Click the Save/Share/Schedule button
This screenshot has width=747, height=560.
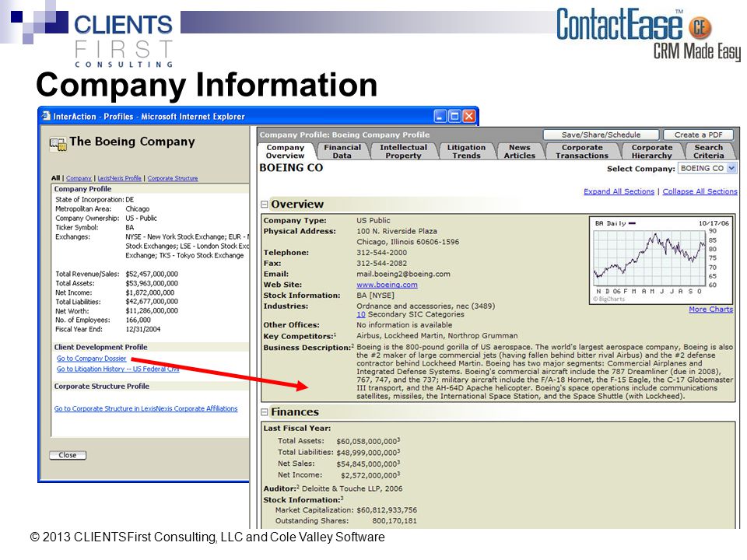click(x=601, y=135)
